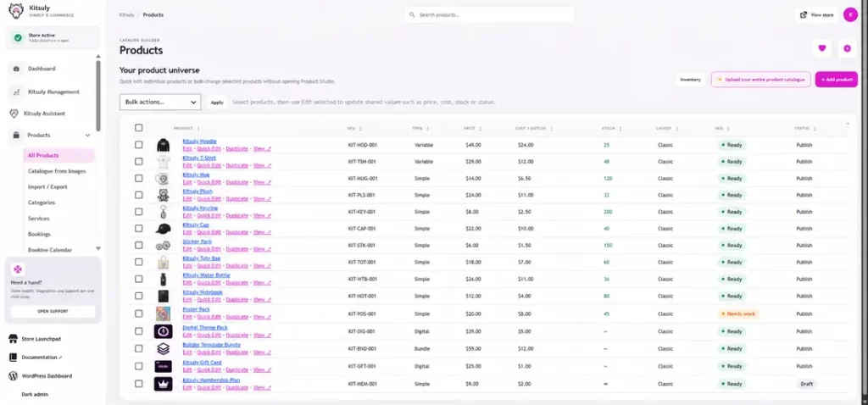Viewport: 868px width, 405px height.
Task: Click Kitsuly Keyring thumbnail
Action: tap(163, 212)
